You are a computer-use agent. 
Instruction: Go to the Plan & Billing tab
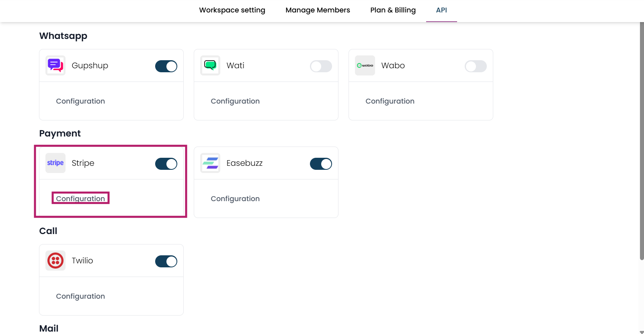(x=393, y=10)
